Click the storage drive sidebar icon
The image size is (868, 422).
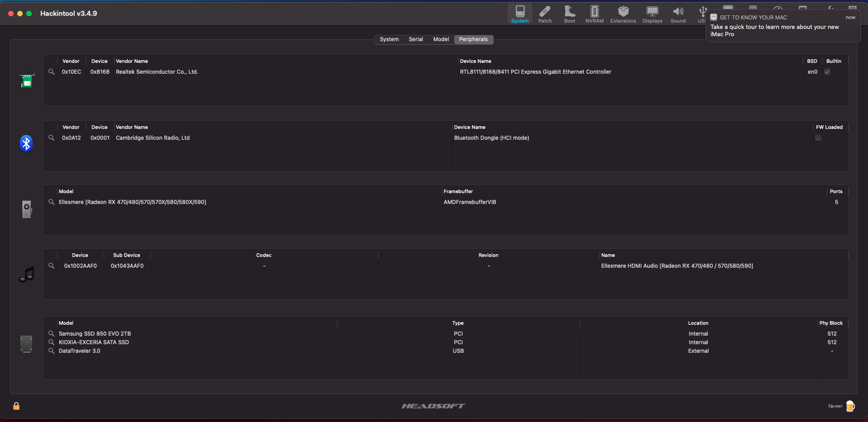tap(26, 344)
